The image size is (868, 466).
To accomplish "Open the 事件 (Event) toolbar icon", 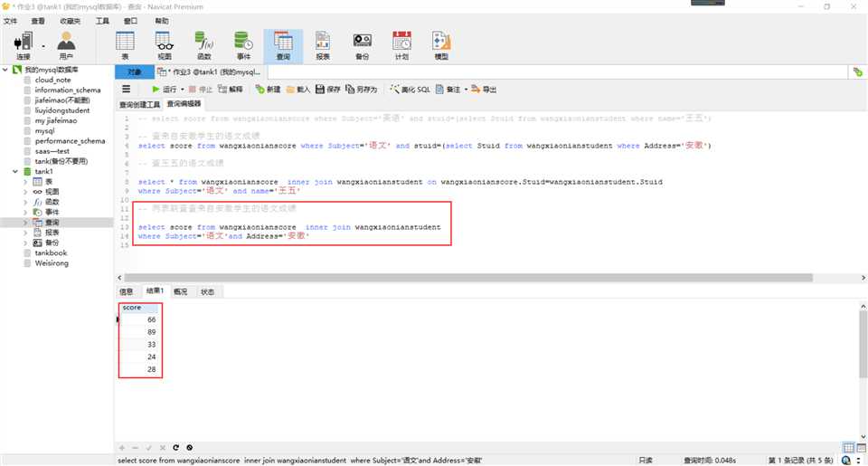I will pyautogui.click(x=243, y=45).
